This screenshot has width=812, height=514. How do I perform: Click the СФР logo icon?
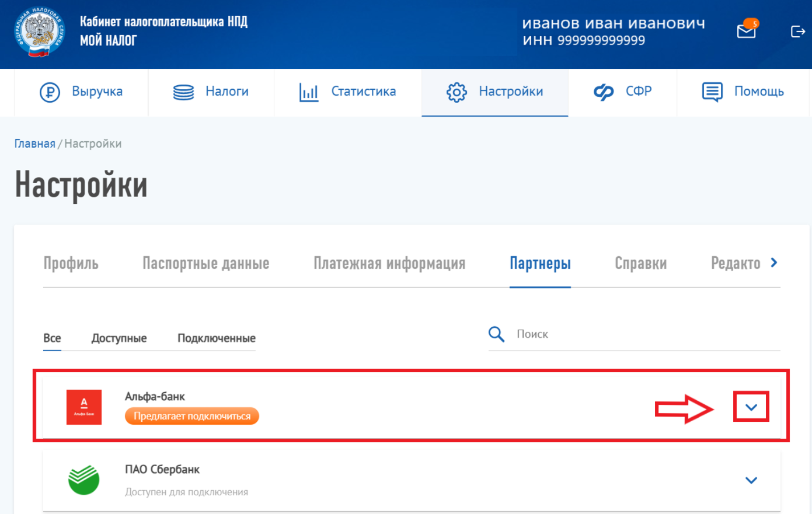pyautogui.click(x=604, y=92)
